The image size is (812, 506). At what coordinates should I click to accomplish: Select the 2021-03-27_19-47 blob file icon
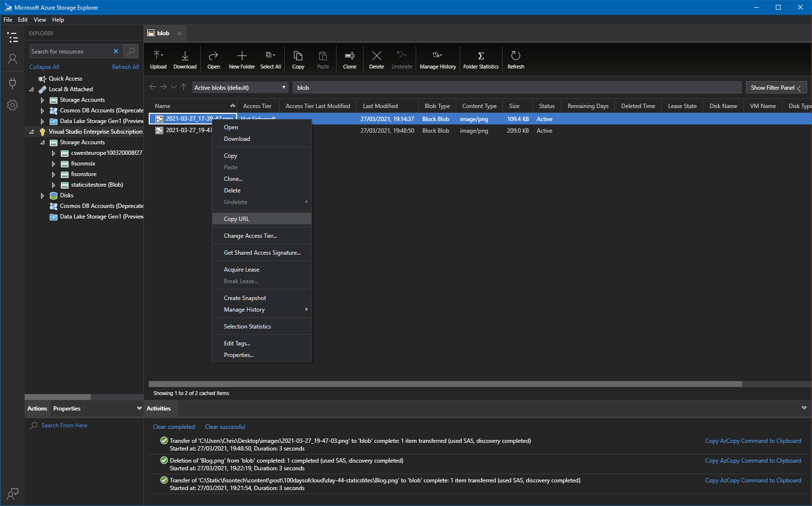159,130
